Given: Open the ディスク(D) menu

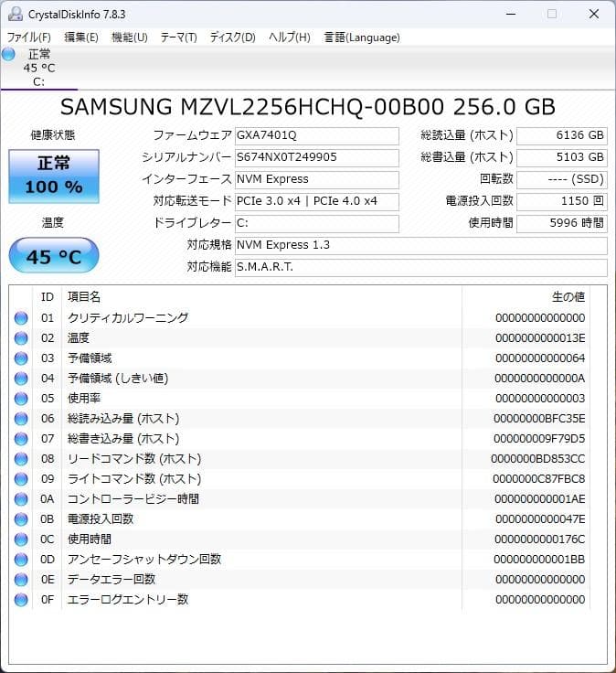Looking at the screenshot, I should click(x=232, y=37).
